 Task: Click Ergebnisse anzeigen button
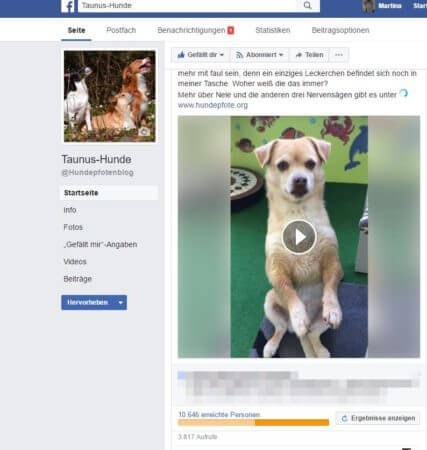point(378,418)
